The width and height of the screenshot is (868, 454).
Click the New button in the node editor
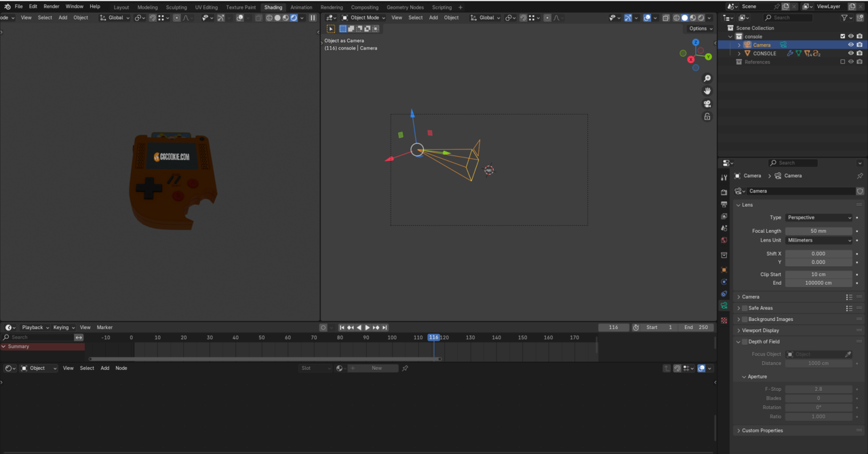click(376, 368)
